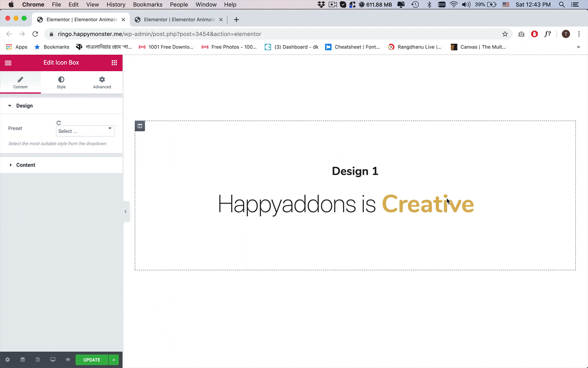Open the Preset Select dropdown
Image resolution: width=588 pixels, height=368 pixels.
click(x=85, y=131)
